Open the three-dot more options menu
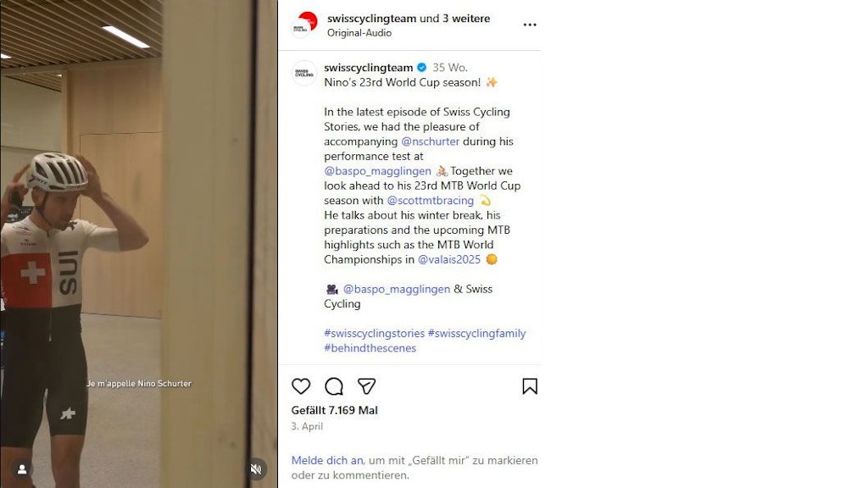The height and width of the screenshot is (488, 868). coord(530,25)
